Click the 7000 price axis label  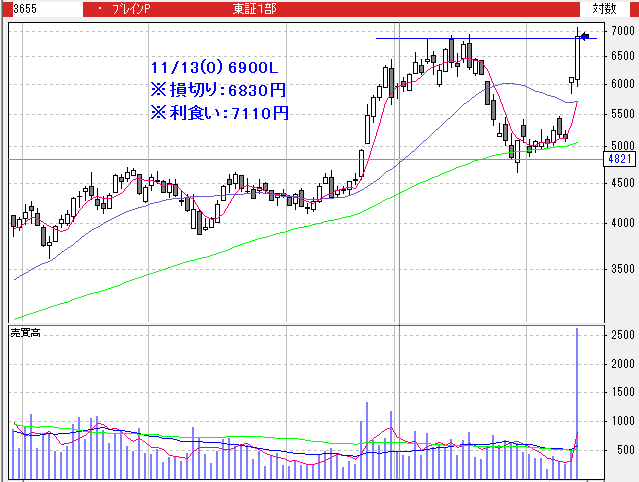click(621, 31)
